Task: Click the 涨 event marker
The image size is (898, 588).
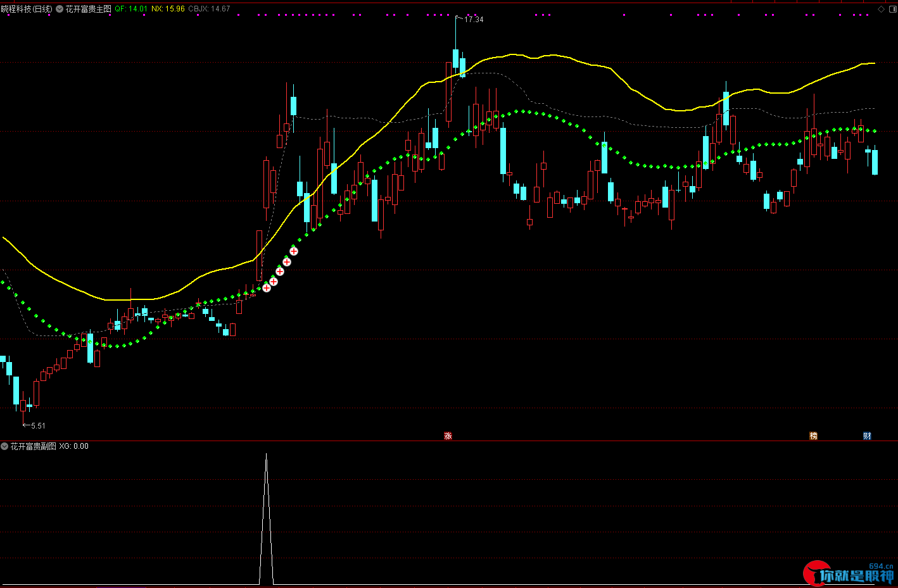Action: pos(448,435)
